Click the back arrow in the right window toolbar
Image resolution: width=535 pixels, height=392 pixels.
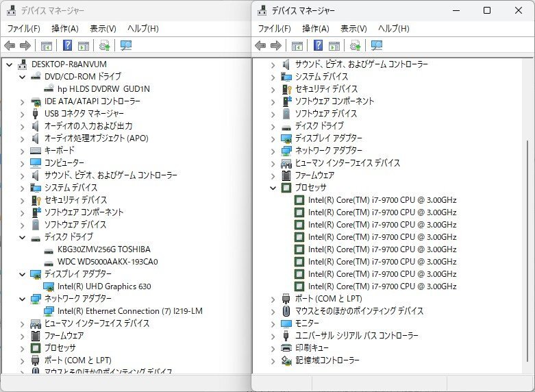pos(261,46)
